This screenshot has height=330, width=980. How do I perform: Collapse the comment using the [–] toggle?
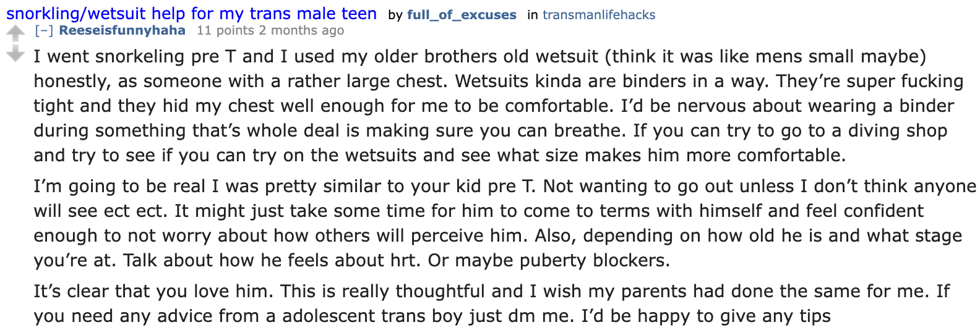coord(44,30)
